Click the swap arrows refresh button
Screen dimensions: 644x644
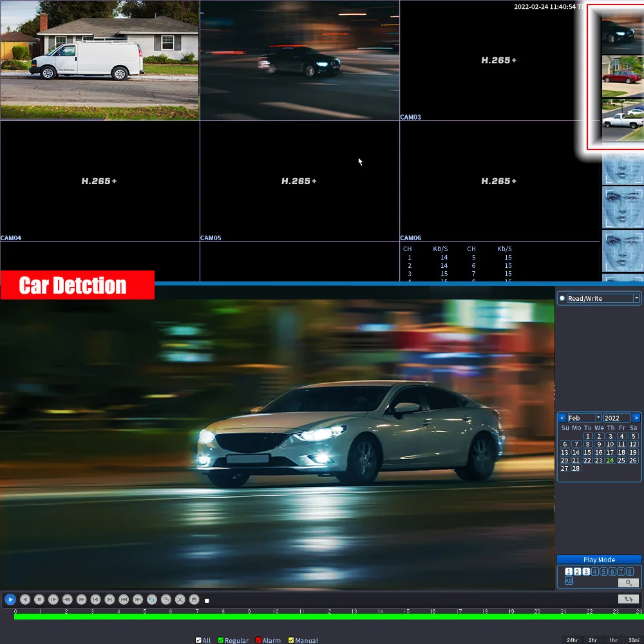(629, 599)
